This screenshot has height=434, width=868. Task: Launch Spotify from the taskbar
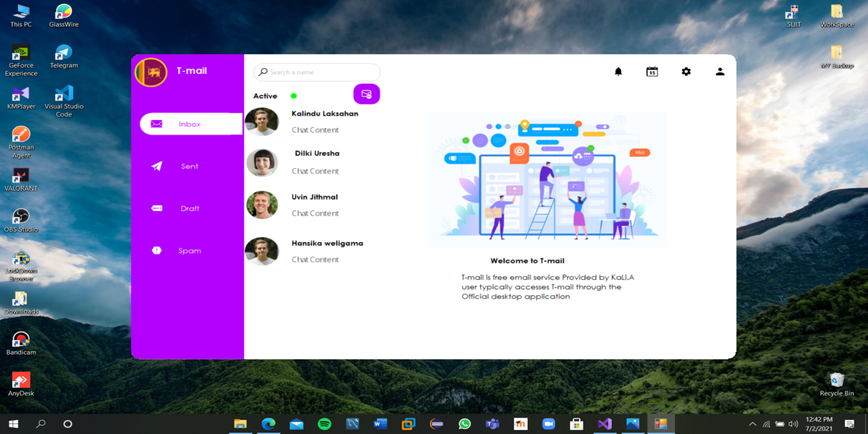pos(324,423)
